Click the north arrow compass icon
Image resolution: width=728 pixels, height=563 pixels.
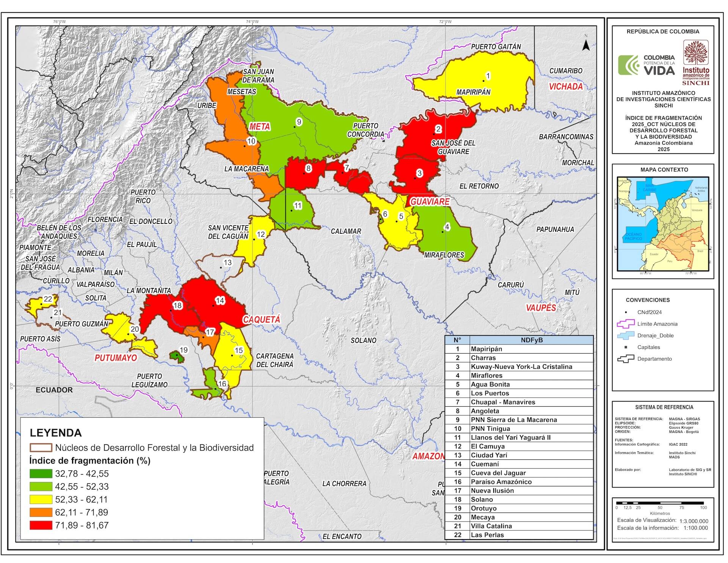click(586, 45)
